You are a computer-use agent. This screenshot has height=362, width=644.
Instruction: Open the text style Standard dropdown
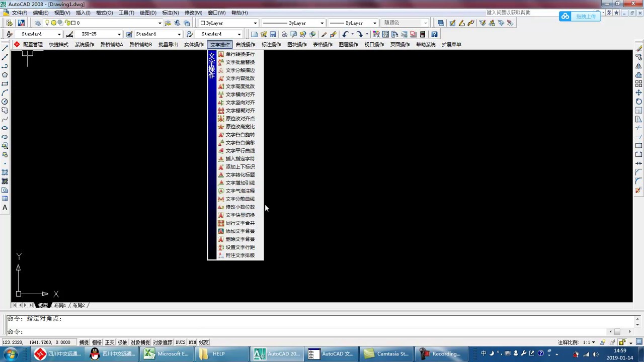click(38, 34)
